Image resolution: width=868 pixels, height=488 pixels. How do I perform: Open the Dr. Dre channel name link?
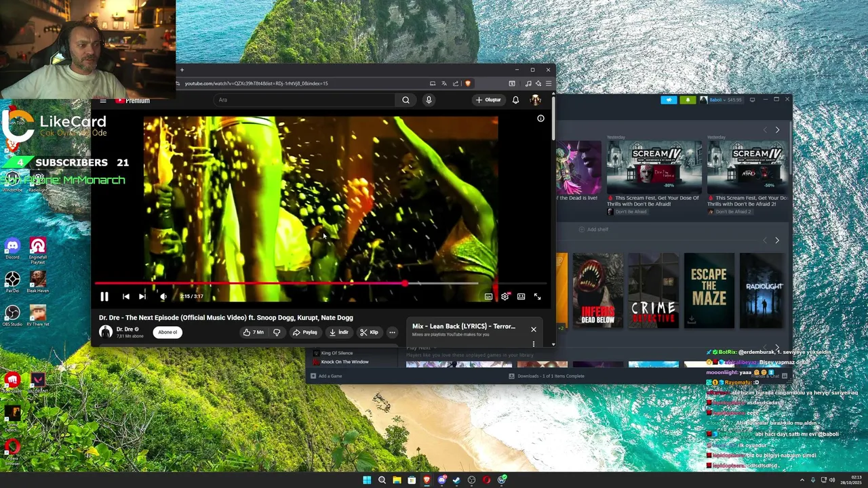click(125, 329)
